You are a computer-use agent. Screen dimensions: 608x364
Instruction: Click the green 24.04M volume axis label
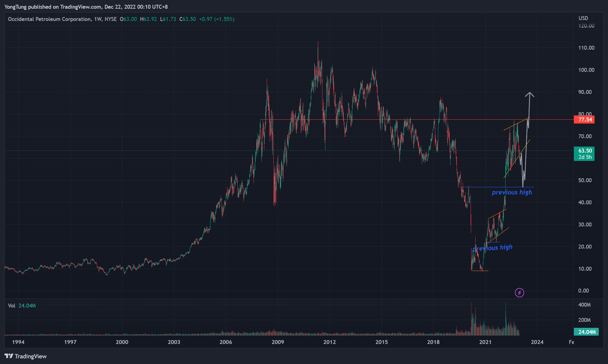(x=586, y=332)
